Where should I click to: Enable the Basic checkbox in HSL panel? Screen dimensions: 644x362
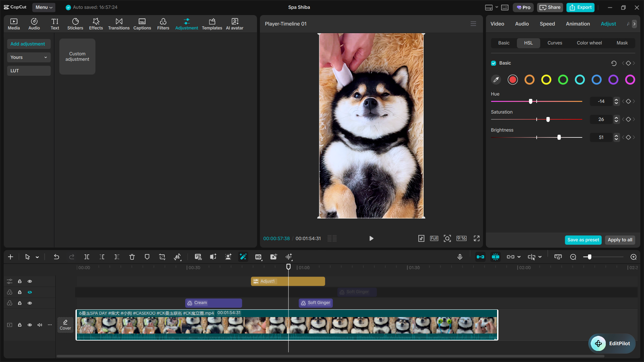coord(493,63)
